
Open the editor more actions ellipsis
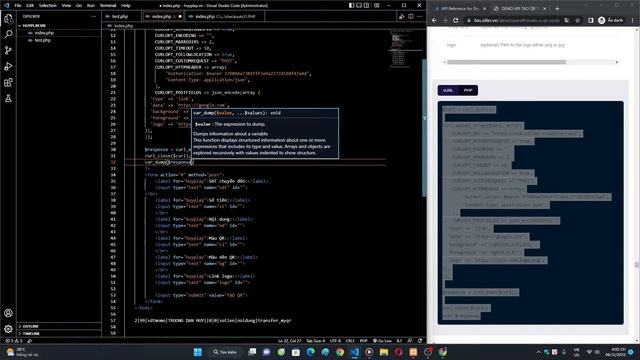point(420,16)
